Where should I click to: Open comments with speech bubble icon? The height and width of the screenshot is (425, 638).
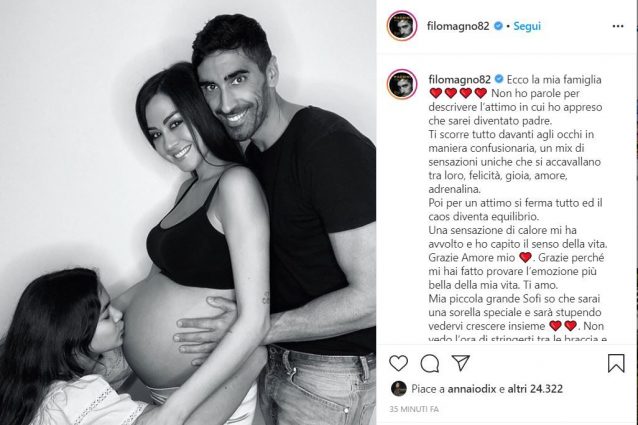430,364
